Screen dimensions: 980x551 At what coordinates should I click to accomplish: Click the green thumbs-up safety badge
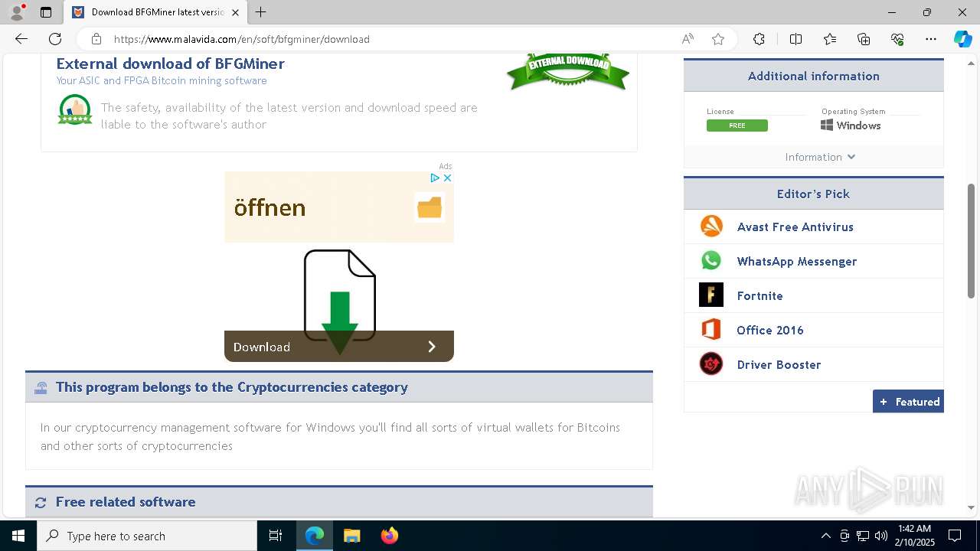point(75,109)
